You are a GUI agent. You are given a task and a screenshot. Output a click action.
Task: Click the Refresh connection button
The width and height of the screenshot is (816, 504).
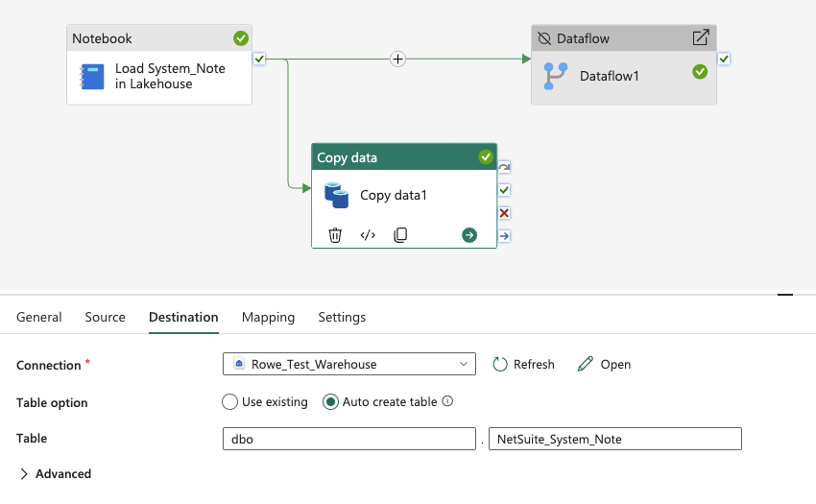click(523, 365)
